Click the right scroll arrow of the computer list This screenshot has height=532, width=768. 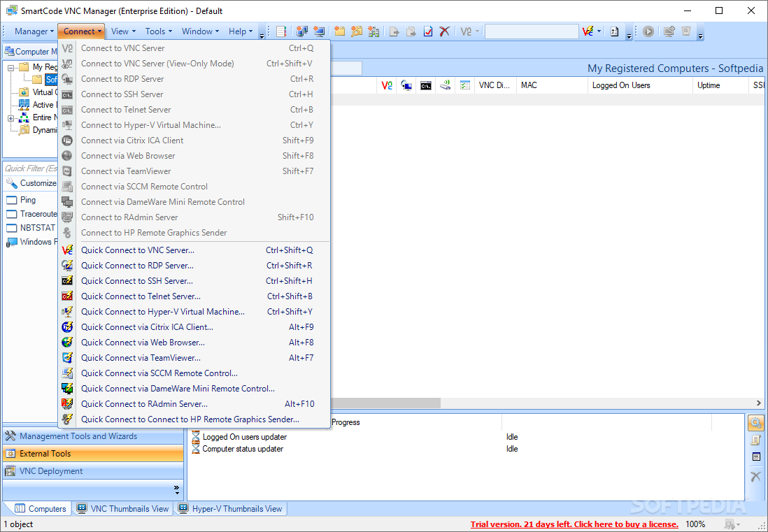click(x=759, y=403)
